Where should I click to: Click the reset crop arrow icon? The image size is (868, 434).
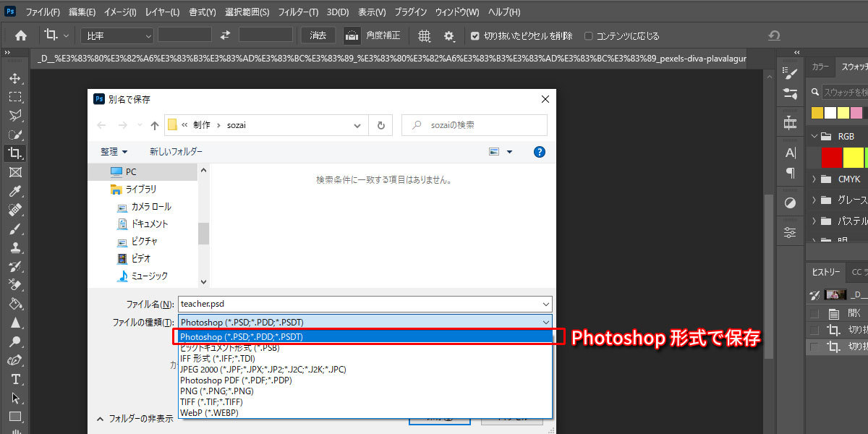coord(775,35)
